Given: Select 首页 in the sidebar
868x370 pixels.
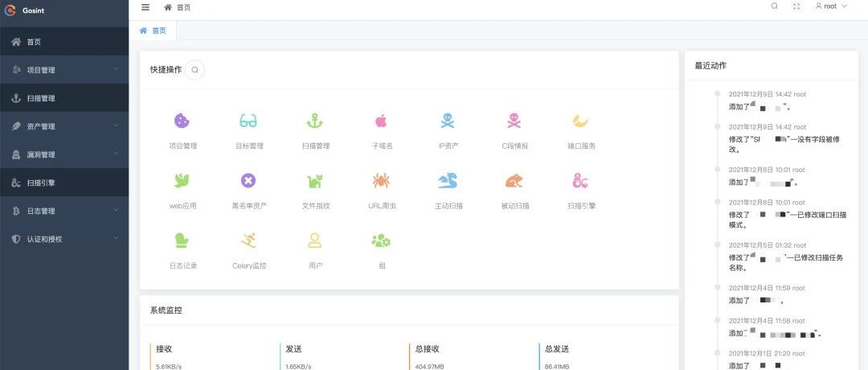Looking at the screenshot, I should (64, 42).
